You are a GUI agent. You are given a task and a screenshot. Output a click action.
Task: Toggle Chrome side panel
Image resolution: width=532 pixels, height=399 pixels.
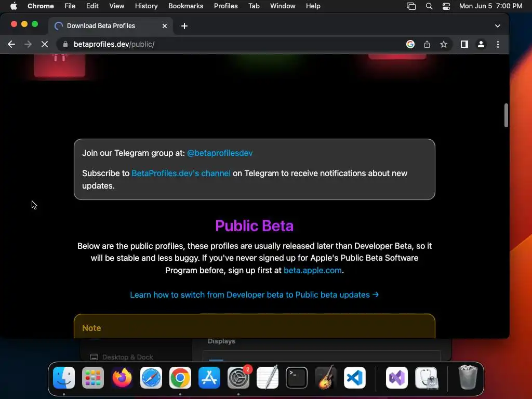click(464, 44)
